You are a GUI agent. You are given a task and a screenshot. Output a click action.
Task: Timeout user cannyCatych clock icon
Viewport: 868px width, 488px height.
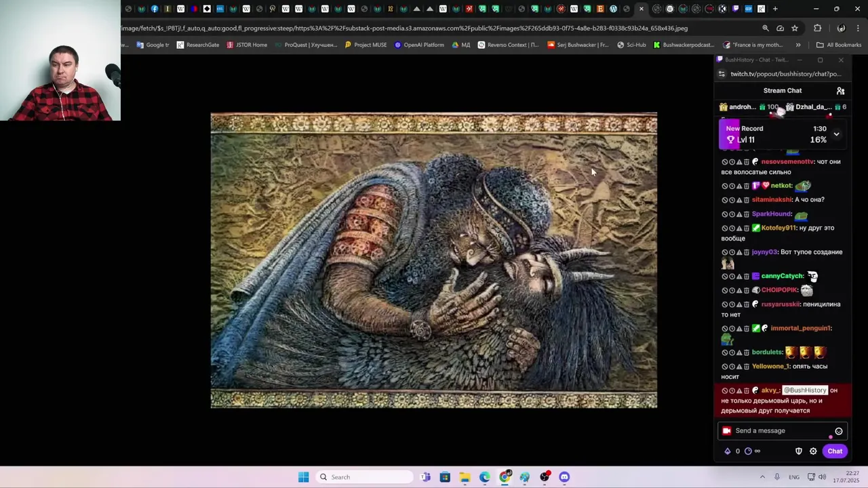tap(732, 277)
